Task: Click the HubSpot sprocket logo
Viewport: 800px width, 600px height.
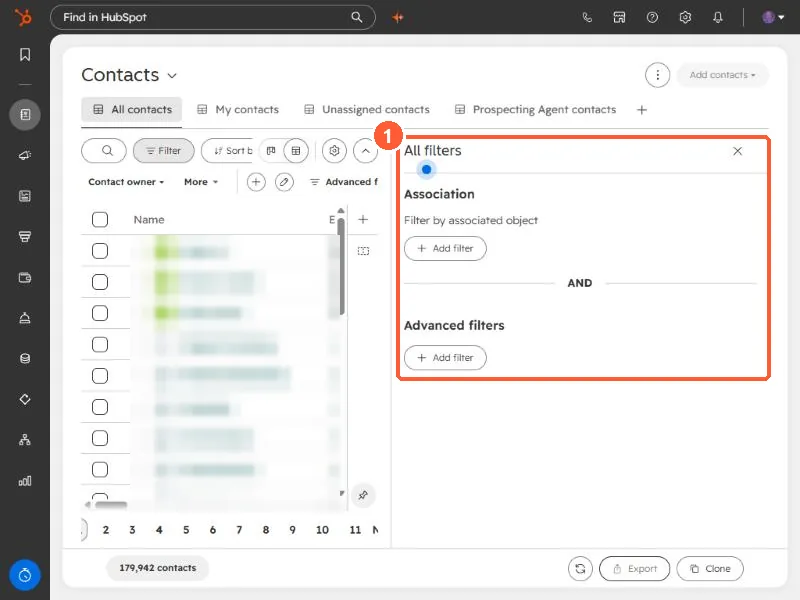Action: tap(23, 17)
